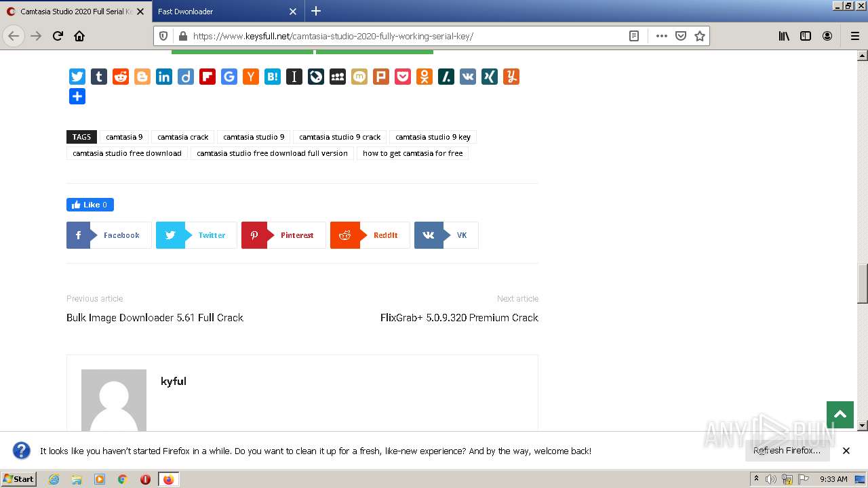Share on ReddIt with the large button
The image size is (868, 488).
tap(370, 235)
